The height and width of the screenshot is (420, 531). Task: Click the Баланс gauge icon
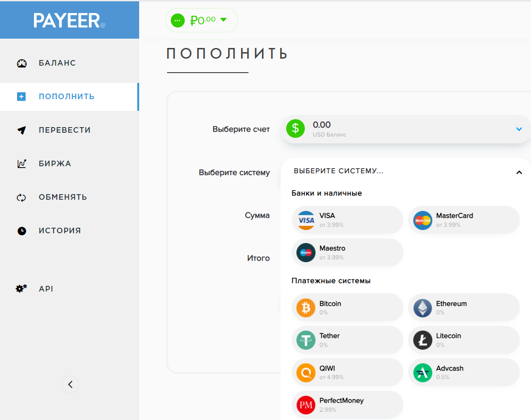point(22,63)
